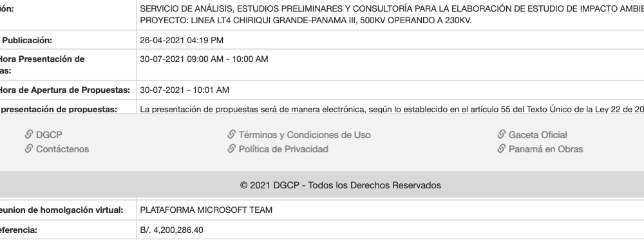Click the SERVICIO DE ANÁLISIS description text

392,14
